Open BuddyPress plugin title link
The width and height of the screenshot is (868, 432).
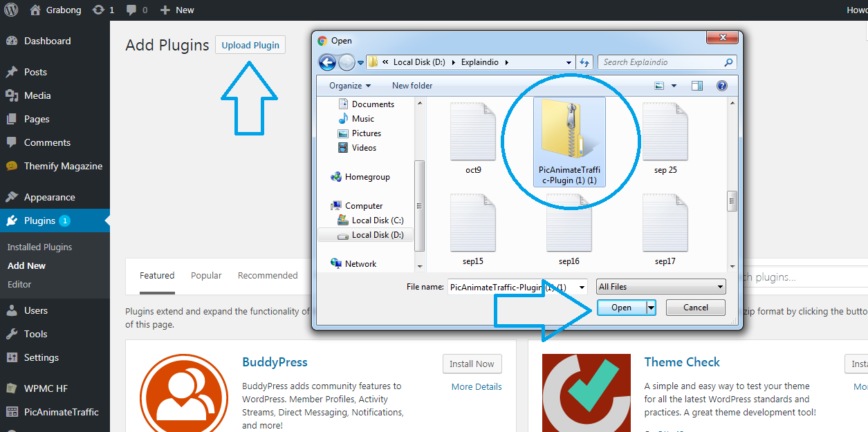(x=275, y=362)
